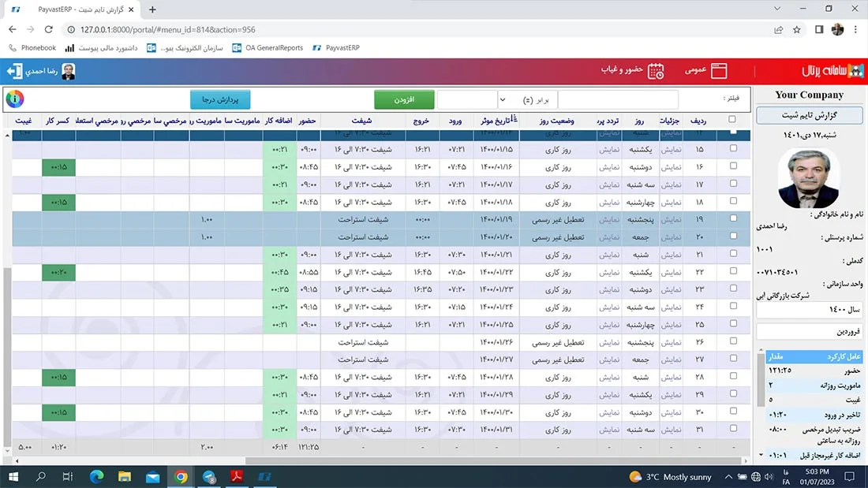Open the month selector showing فروردین
The height and width of the screenshot is (488, 868).
[810, 331]
